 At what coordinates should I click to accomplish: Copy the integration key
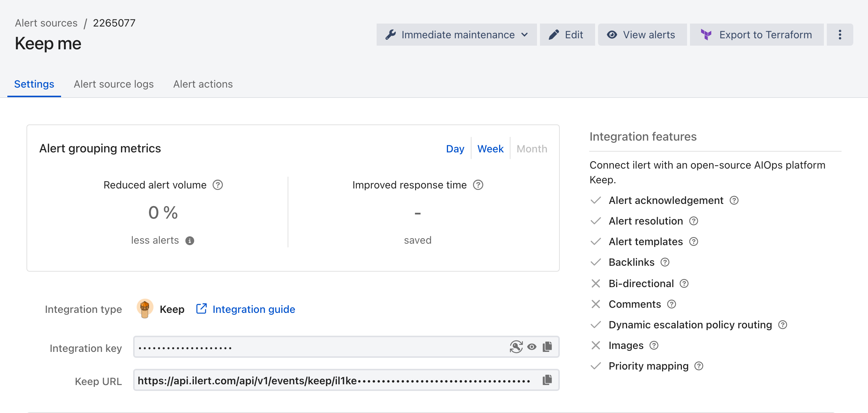(547, 347)
